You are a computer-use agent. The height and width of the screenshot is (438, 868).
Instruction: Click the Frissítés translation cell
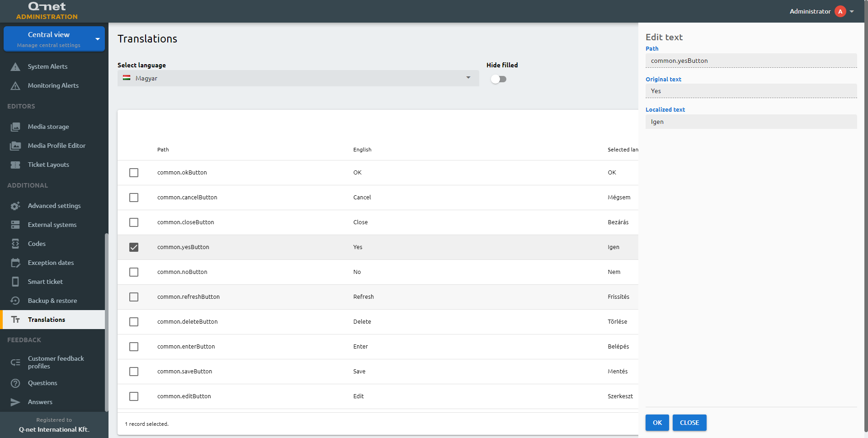(618, 297)
